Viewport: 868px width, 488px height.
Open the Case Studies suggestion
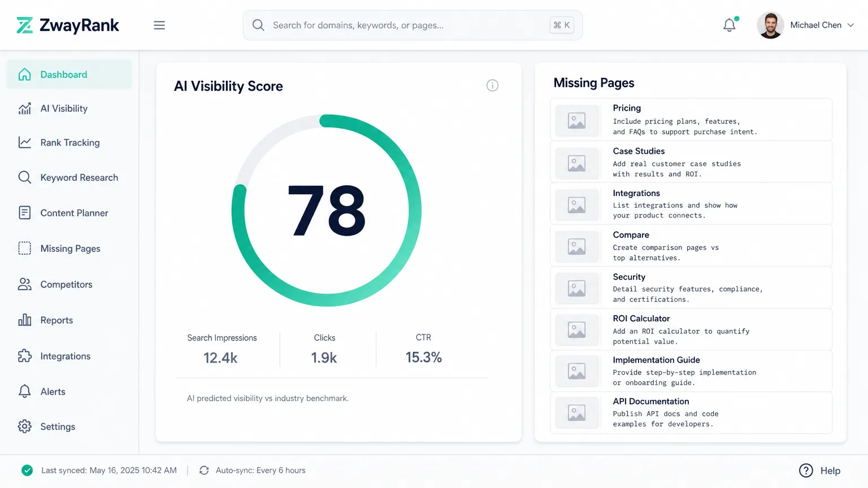tap(691, 162)
